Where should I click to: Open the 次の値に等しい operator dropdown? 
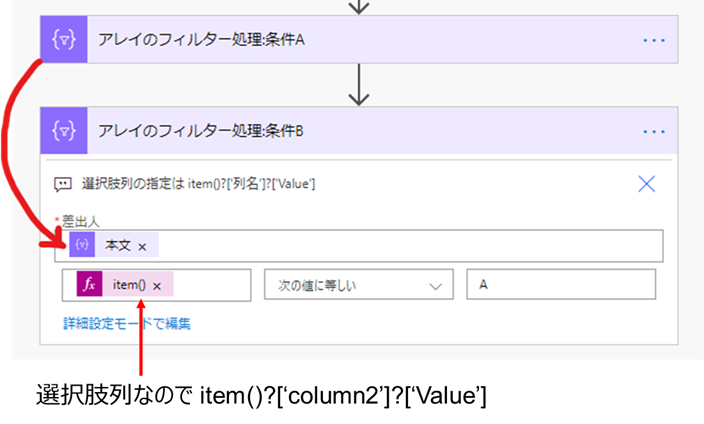pos(359,284)
